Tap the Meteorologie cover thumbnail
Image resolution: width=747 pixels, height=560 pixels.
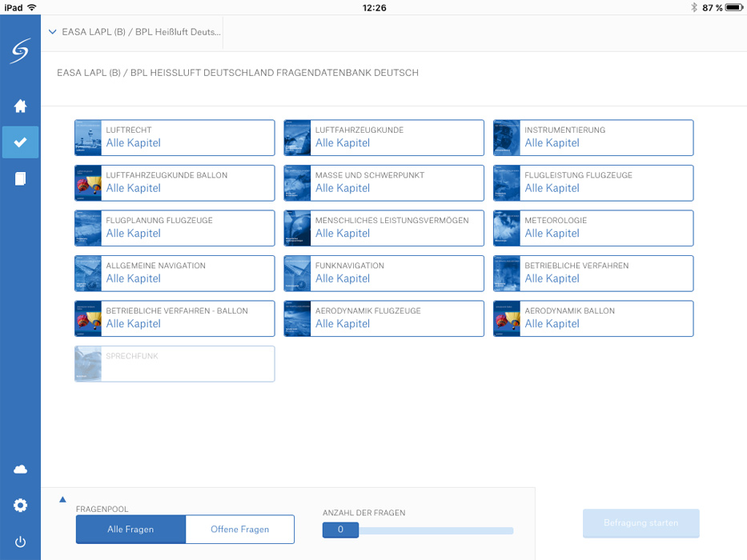(x=507, y=228)
